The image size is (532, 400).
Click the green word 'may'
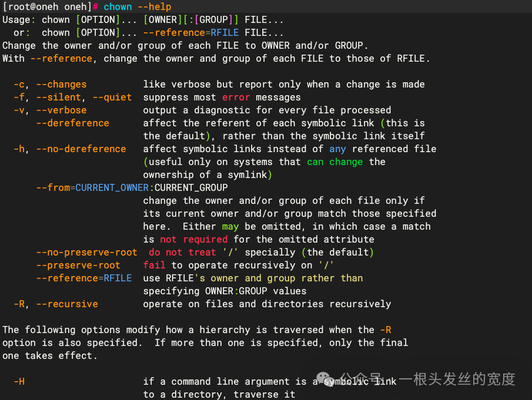coord(230,227)
